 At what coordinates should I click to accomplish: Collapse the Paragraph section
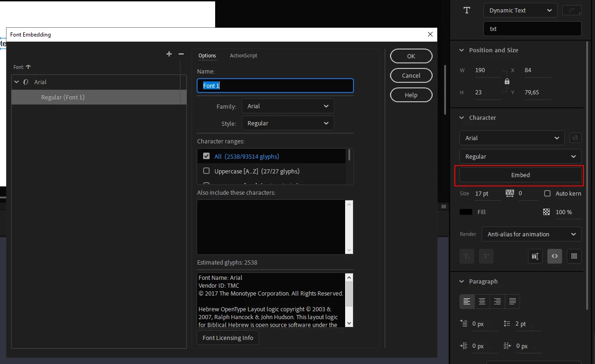(x=461, y=281)
